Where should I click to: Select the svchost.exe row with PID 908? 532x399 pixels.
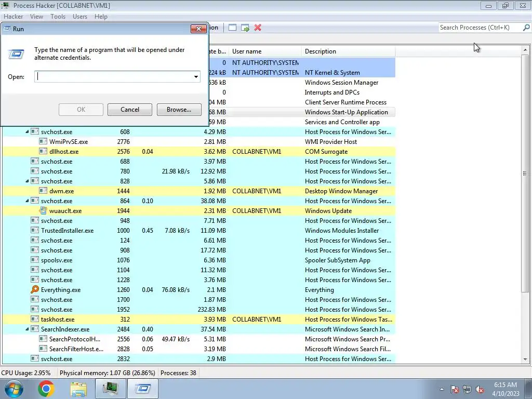(x=199, y=250)
